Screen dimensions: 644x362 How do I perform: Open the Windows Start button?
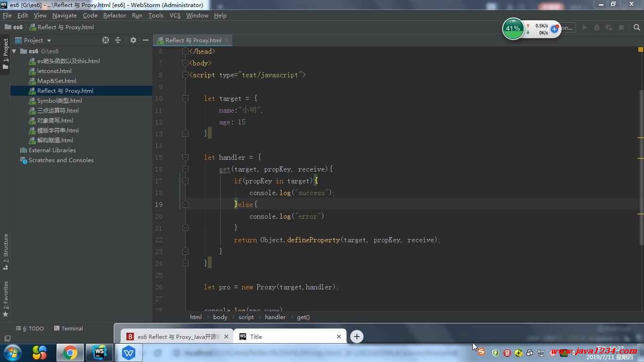point(13,353)
